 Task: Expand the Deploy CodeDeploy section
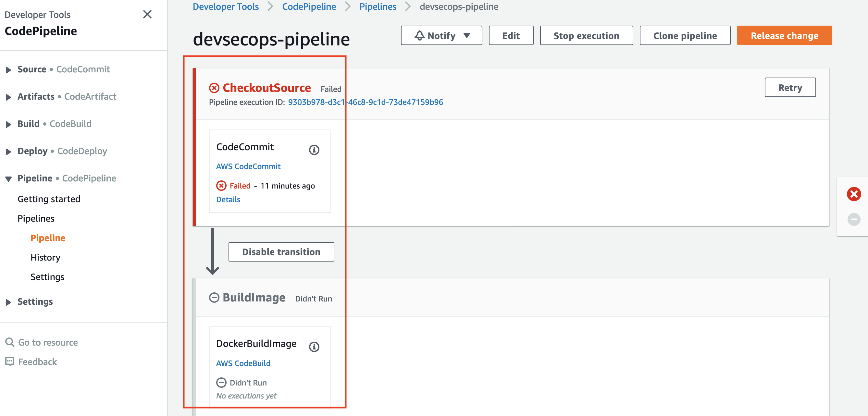click(8, 152)
